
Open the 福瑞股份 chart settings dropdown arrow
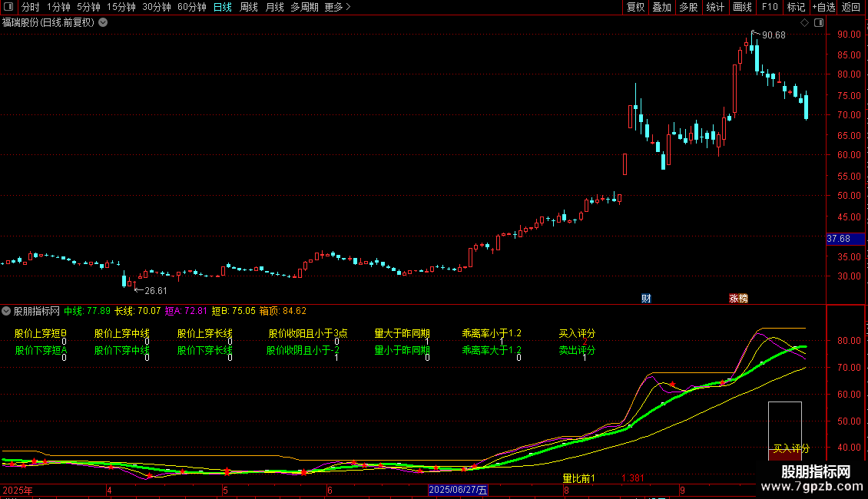(103, 23)
